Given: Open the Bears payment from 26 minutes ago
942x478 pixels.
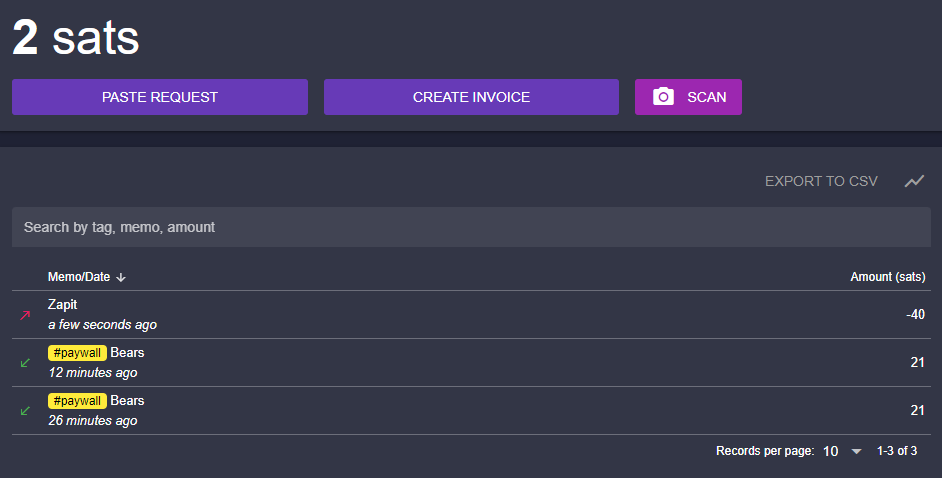Looking at the screenshot, I should [127, 401].
